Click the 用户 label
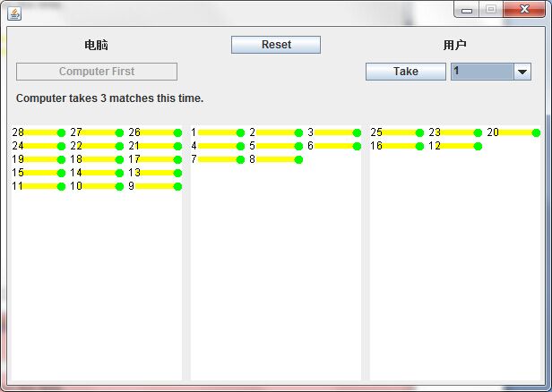This screenshot has height=392, width=552. click(454, 45)
